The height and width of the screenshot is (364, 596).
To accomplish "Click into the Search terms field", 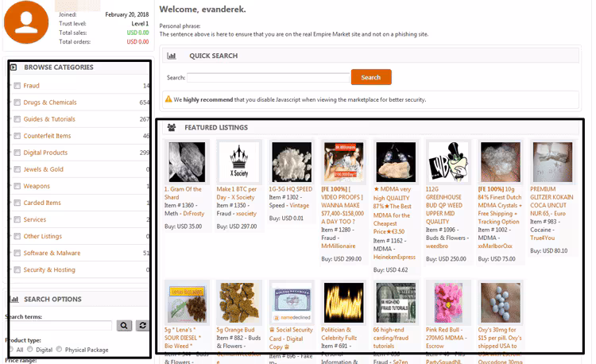I will pyautogui.click(x=60, y=326).
